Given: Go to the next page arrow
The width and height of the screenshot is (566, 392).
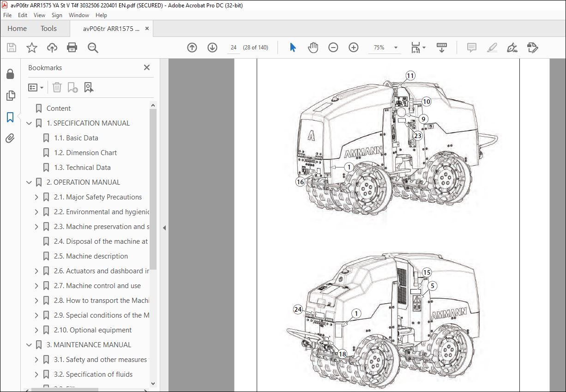Looking at the screenshot, I should (x=212, y=48).
